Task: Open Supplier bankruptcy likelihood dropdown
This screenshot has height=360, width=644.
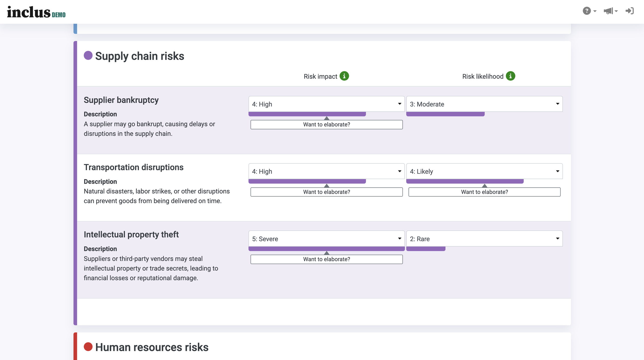Action: tap(484, 104)
